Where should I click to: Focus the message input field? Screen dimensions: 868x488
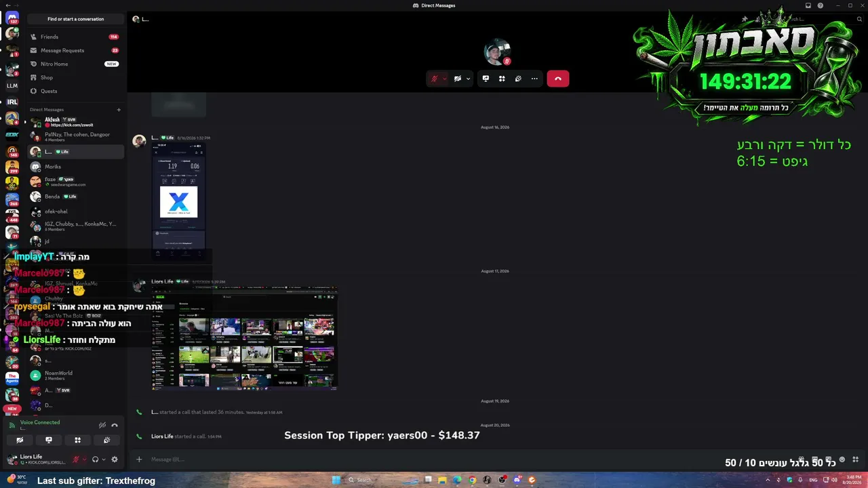434,460
